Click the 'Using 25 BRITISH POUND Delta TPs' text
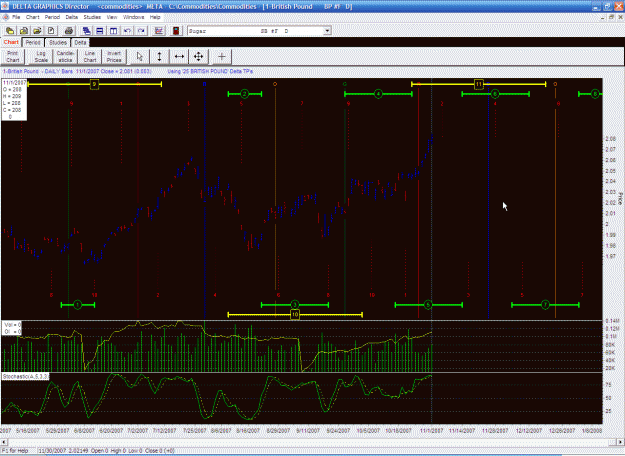Viewport: 625px width, 456px height. (x=210, y=71)
